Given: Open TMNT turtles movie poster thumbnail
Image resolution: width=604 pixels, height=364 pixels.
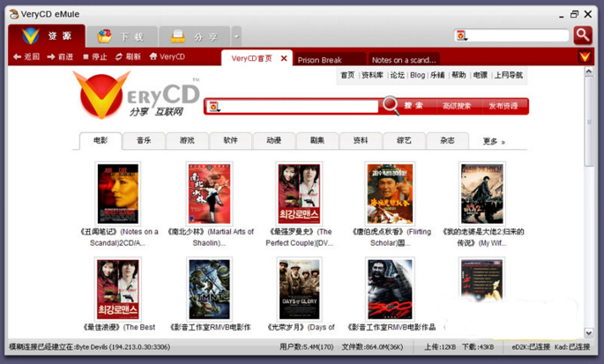Looking at the screenshot, I should coord(210,289).
